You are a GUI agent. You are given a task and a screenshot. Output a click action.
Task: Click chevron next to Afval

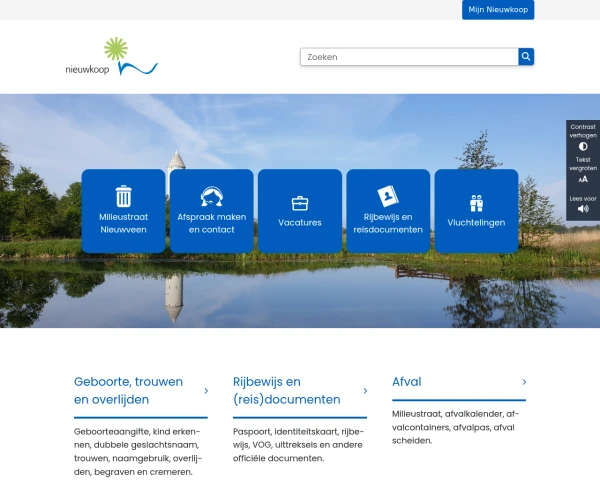coord(524,382)
